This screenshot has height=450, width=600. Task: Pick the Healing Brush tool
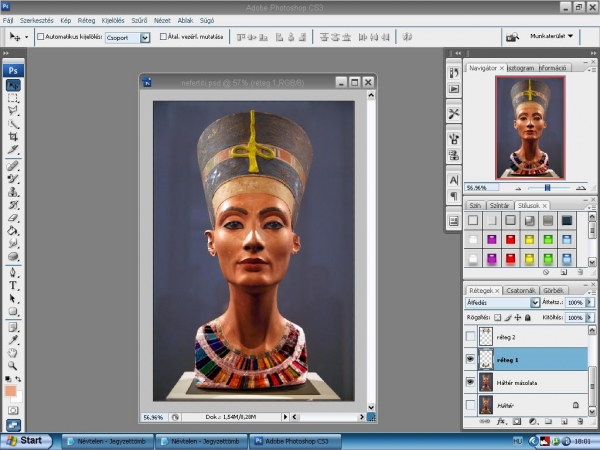(x=13, y=166)
